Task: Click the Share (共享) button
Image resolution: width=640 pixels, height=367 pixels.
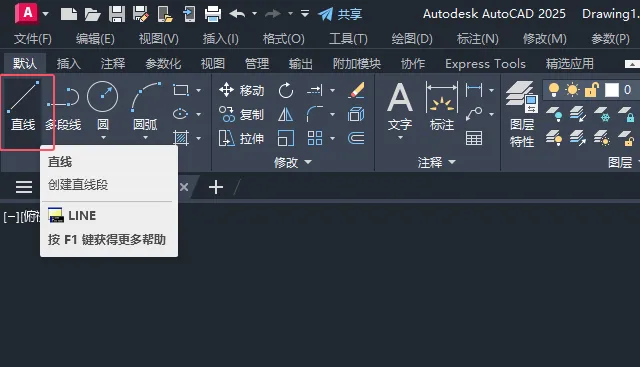Action: point(340,14)
